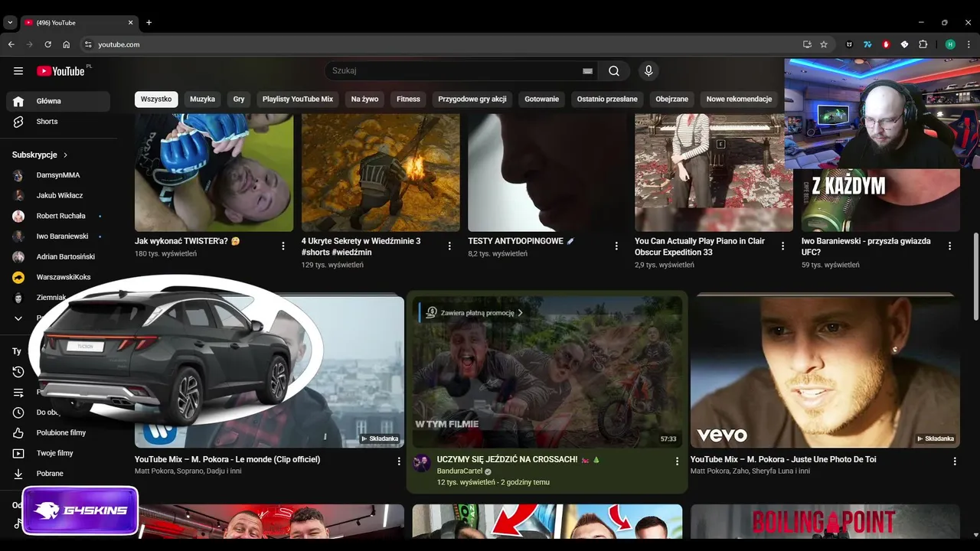Open the Extensions puzzle piece menu

923,44
